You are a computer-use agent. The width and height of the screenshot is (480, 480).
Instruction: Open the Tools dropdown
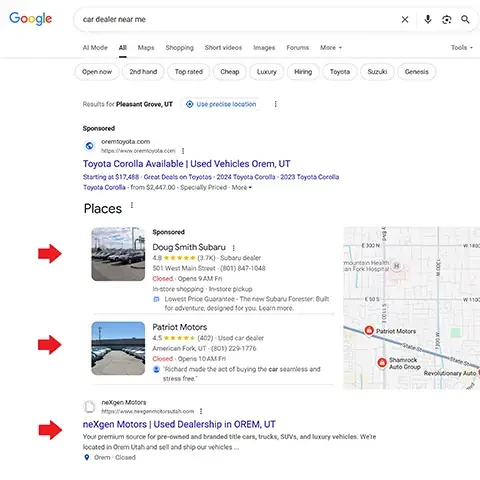pos(462,48)
